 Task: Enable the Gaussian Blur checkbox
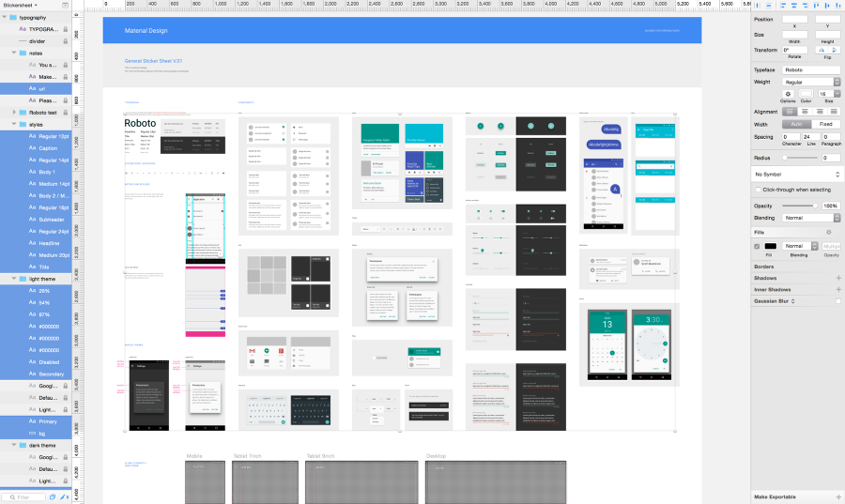(838, 301)
